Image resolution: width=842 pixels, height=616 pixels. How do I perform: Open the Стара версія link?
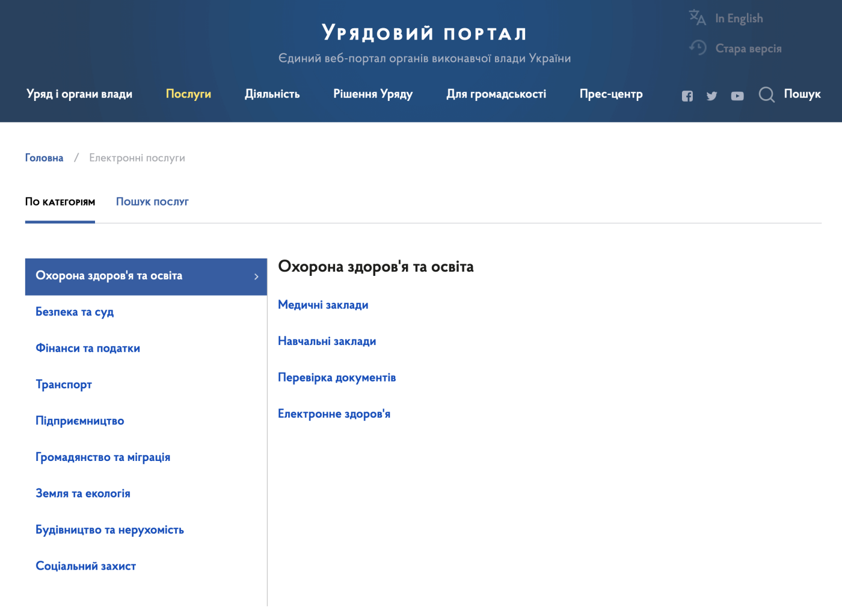point(748,49)
